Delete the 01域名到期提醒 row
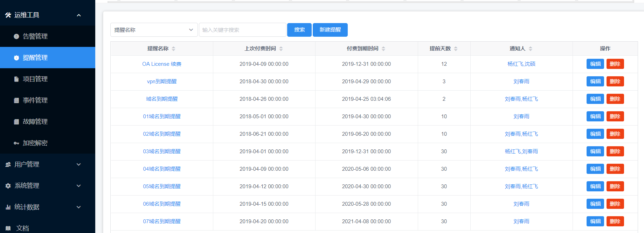 [615, 116]
